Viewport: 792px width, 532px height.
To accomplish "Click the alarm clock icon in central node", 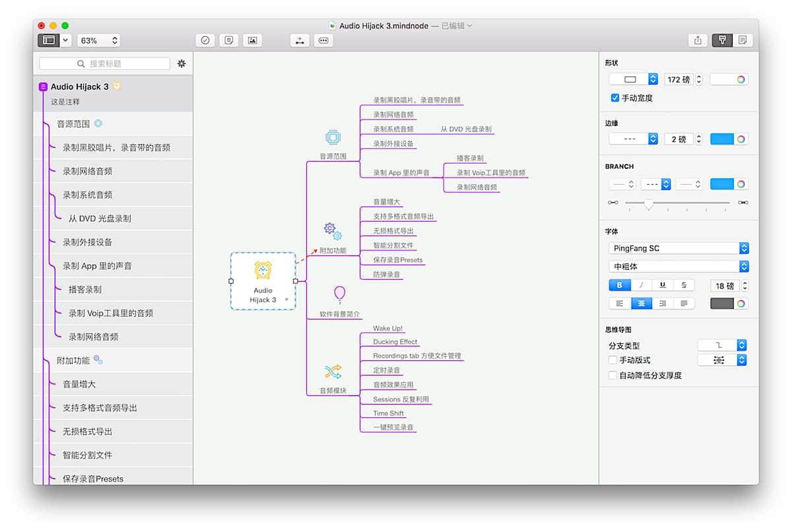I will pos(263,271).
